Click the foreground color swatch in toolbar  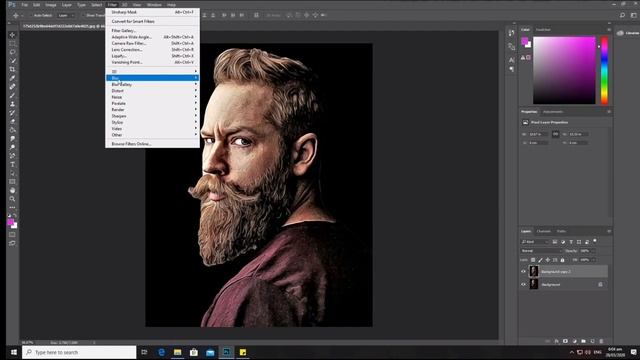pos(11,222)
